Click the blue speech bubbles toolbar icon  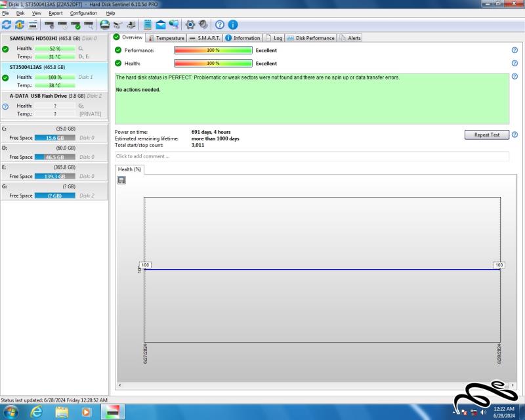174,24
